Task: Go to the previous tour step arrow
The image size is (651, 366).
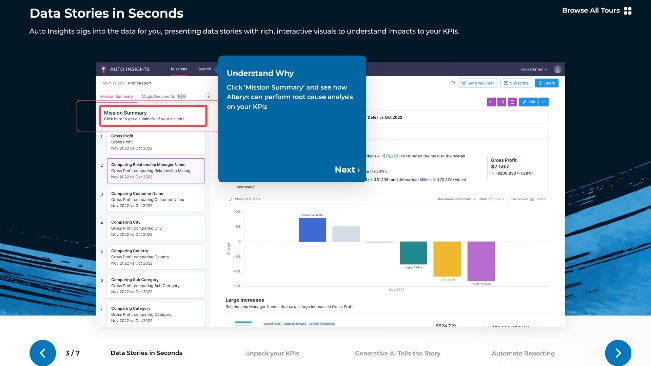Action: tap(43, 353)
